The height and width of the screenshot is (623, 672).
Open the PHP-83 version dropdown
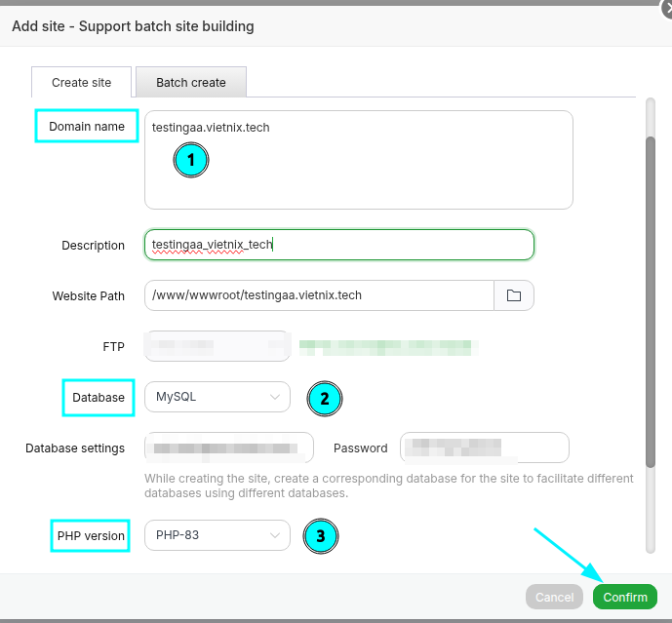click(217, 535)
